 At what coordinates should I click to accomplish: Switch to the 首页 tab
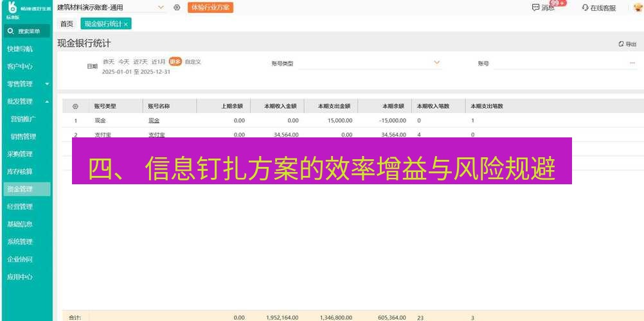click(x=67, y=24)
